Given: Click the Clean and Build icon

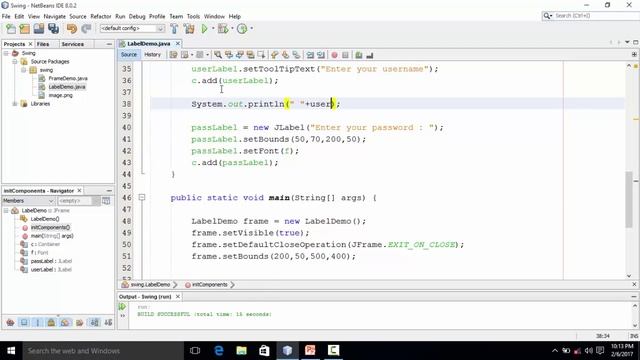Looking at the screenshot, I should pos(189,29).
